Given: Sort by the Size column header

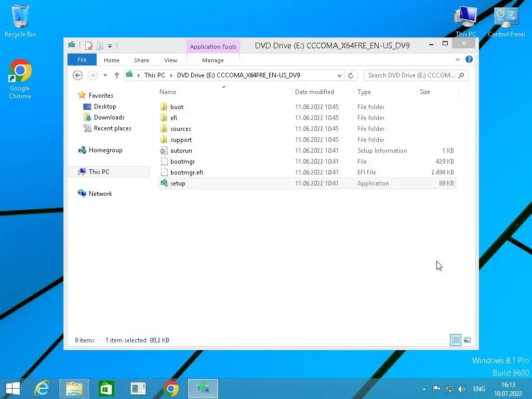Looking at the screenshot, I should (425, 92).
